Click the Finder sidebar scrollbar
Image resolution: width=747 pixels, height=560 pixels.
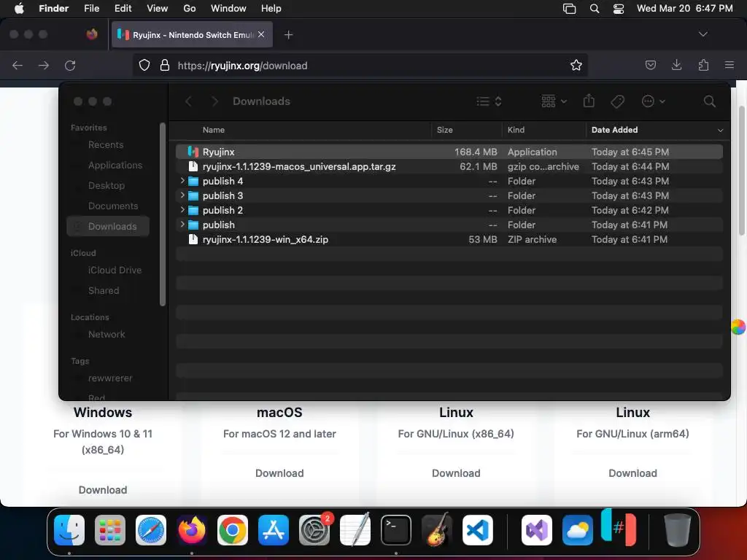point(163,214)
